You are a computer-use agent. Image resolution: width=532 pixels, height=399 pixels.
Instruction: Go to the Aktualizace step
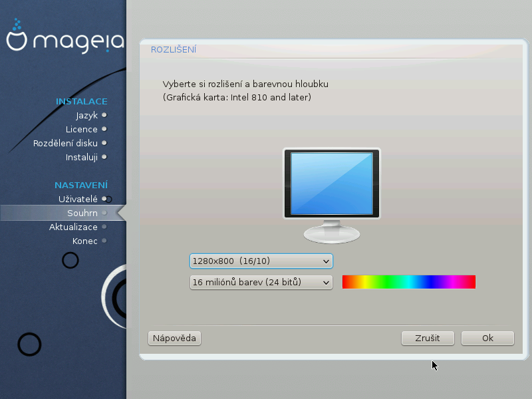73,227
